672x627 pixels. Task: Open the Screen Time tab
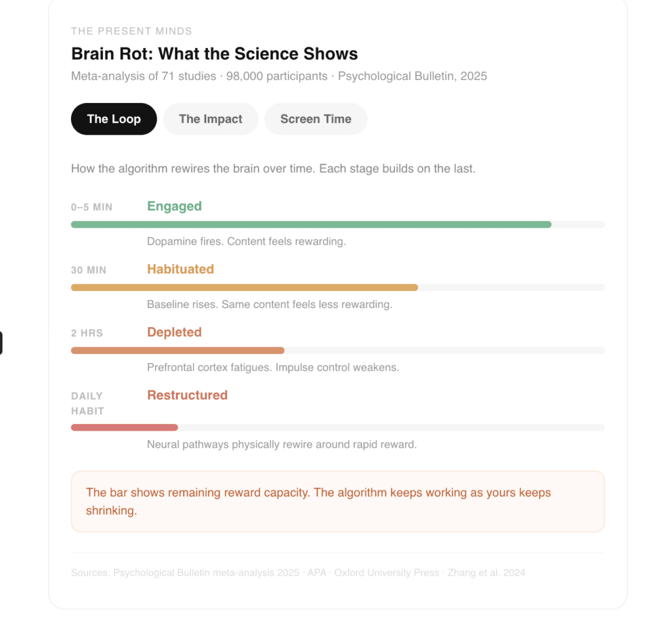point(316,119)
